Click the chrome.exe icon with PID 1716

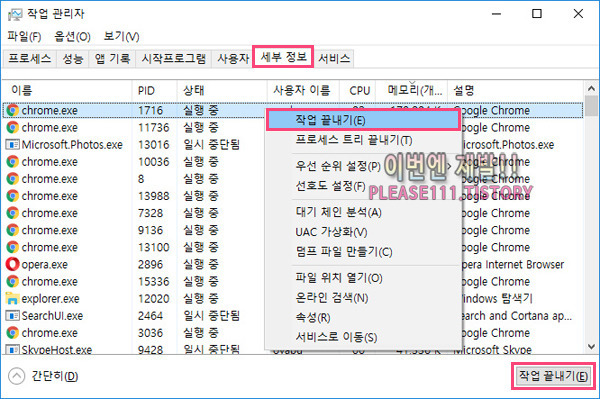12,110
